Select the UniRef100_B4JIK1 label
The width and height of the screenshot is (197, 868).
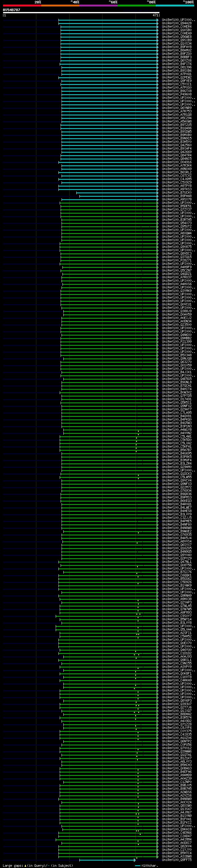tap(177, 372)
